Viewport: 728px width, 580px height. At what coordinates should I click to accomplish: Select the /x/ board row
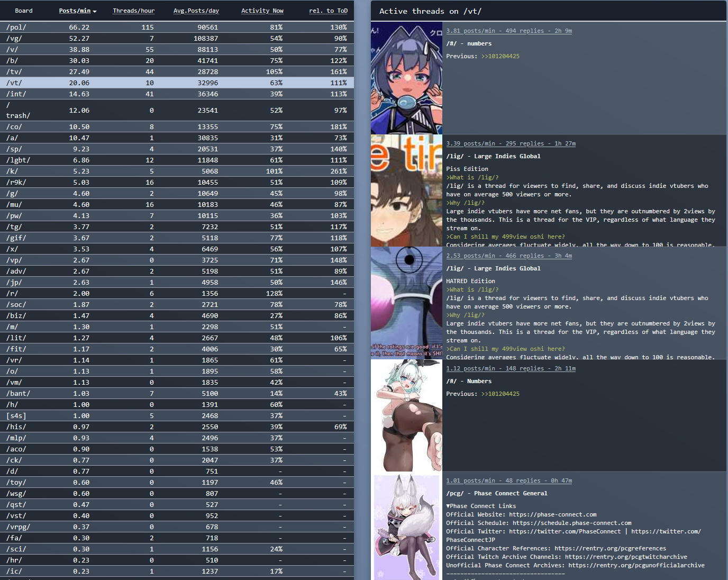tap(177, 249)
